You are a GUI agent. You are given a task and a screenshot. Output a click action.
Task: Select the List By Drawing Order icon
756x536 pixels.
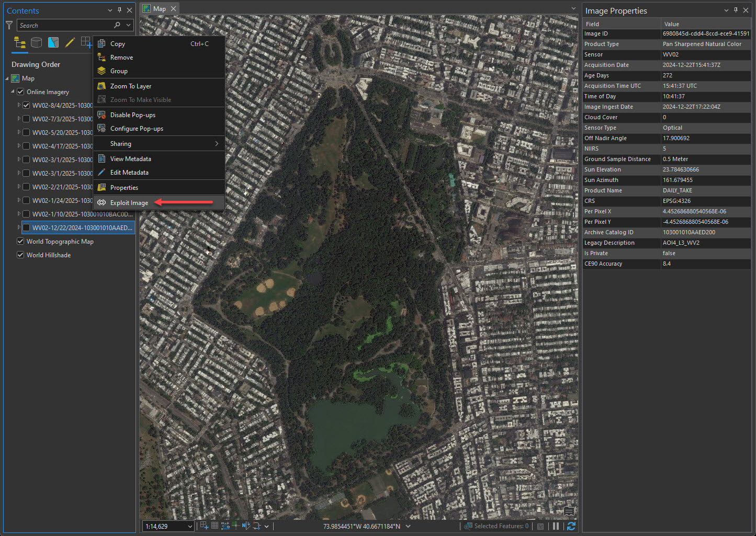pos(19,42)
